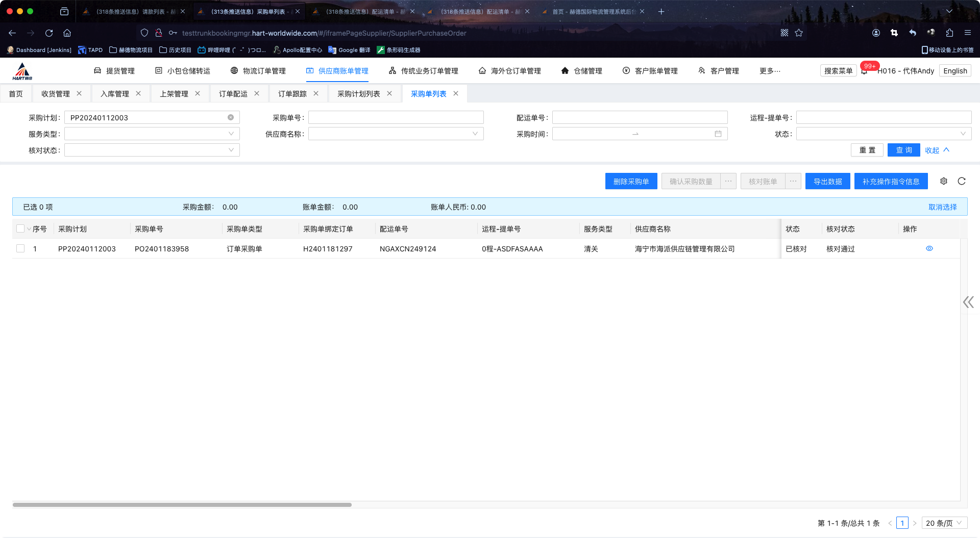Select the checkbox for row 1
This screenshot has height=538, width=980.
click(x=20, y=248)
